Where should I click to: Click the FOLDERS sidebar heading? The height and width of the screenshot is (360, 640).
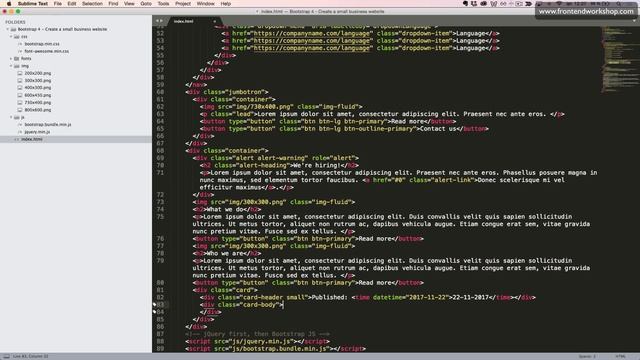15,22
